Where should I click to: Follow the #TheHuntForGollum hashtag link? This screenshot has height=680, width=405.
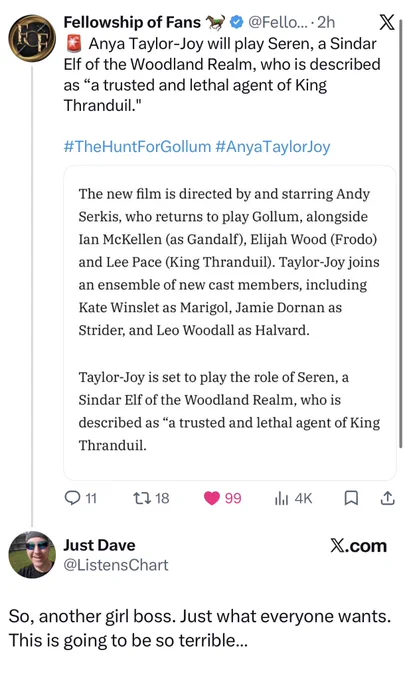137,147
